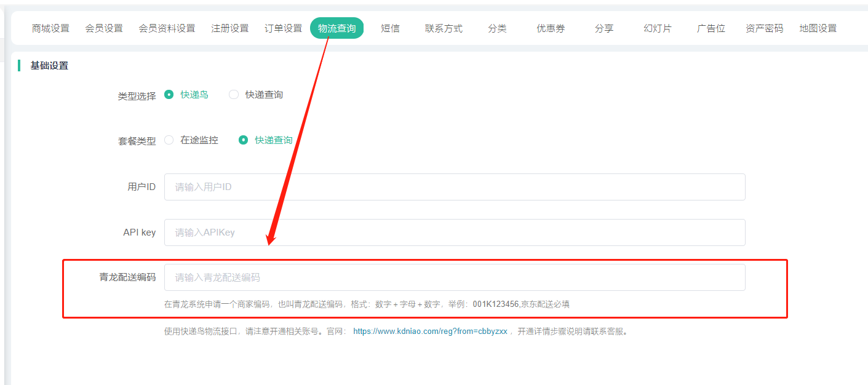The image size is (868, 385).
Task: Select the 分享 tab
Action: [x=604, y=28]
